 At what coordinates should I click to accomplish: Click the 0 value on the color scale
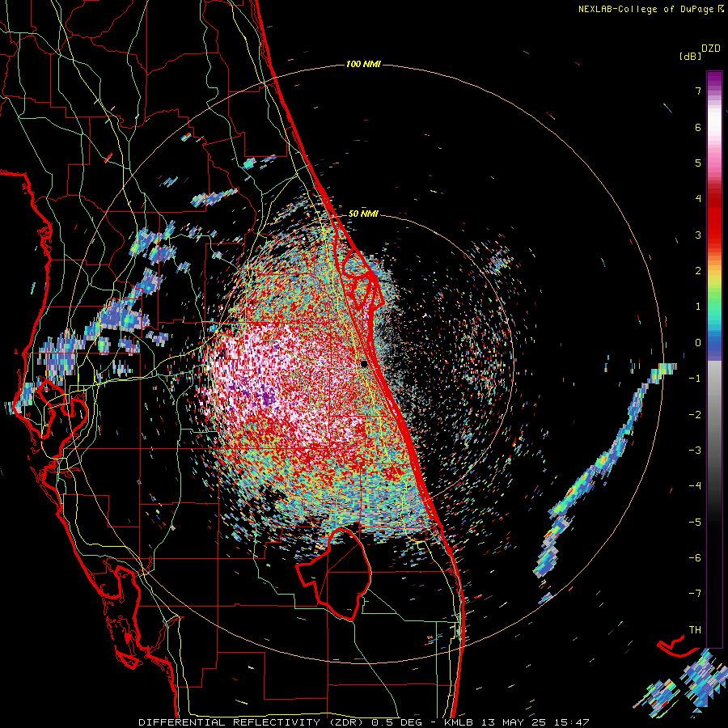[x=698, y=343]
